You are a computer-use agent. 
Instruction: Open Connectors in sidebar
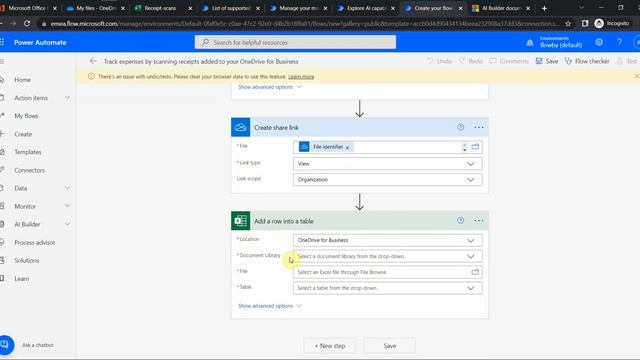click(x=29, y=170)
